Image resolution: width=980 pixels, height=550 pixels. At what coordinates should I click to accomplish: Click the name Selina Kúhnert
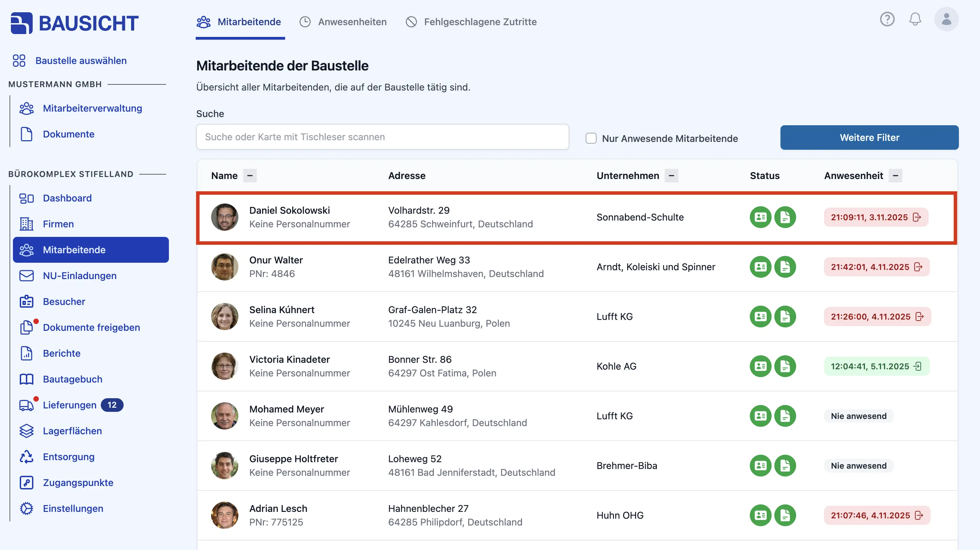(282, 310)
